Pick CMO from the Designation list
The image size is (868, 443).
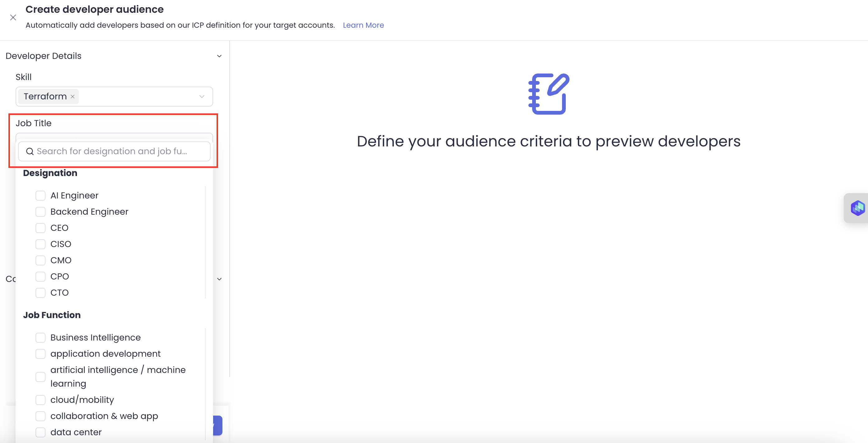pyautogui.click(x=41, y=260)
